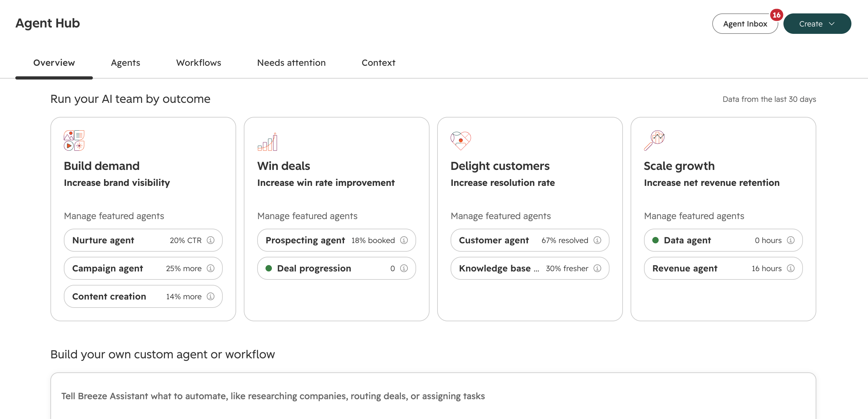Screen dimensions: 868x419
Task: Open info icon for Nurture agent
Action: [x=211, y=240]
